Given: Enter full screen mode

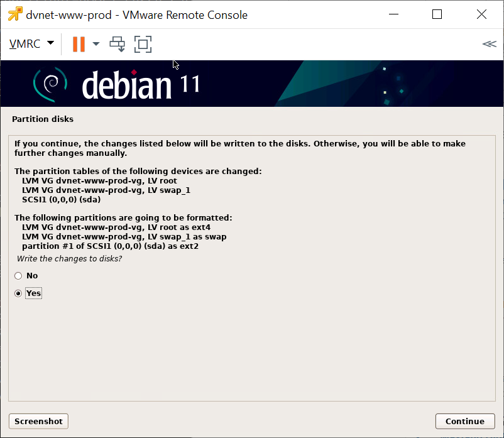Looking at the screenshot, I should pyautogui.click(x=143, y=44).
